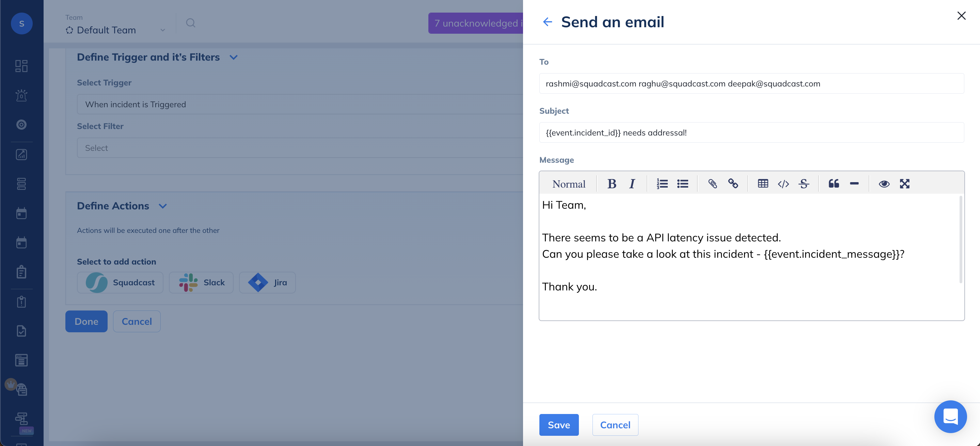Cancel the Send an email panel
This screenshot has width=980, height=446.
pyautogui.click(x=615, y=425)
